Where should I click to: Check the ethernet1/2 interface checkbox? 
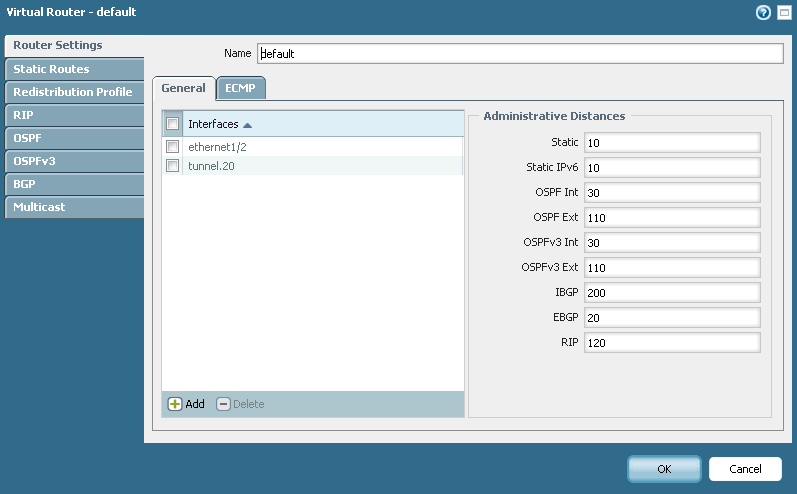coord(172,147)
